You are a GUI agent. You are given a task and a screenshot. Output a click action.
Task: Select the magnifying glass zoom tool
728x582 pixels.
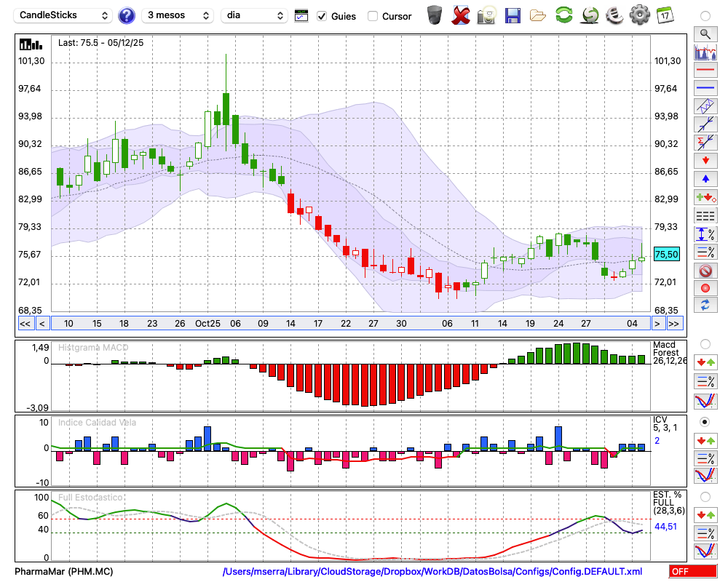click(705, 33)
